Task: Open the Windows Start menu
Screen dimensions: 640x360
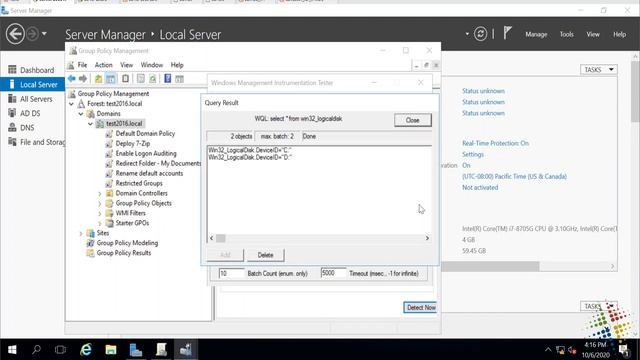Action: pyautogui.click(x=12, y=350)
